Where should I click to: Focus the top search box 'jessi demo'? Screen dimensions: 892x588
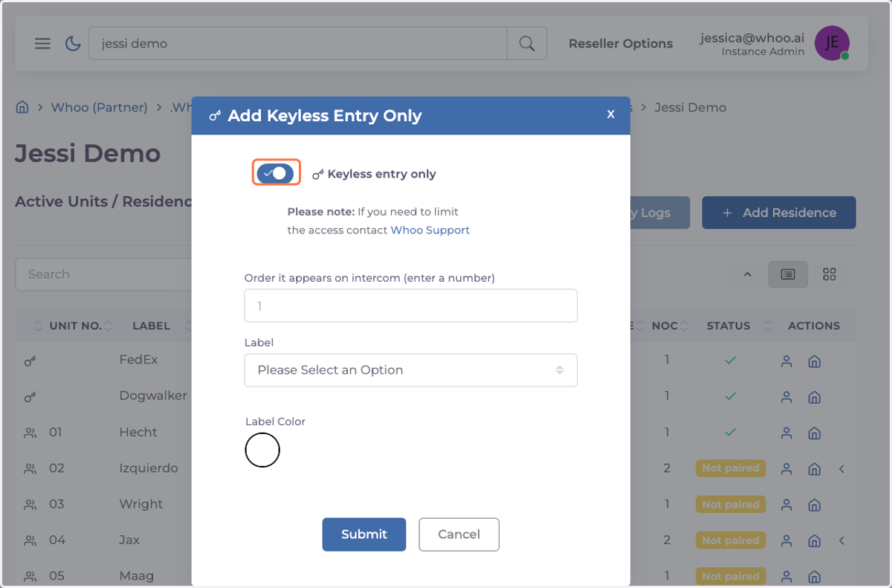(298, 43)
